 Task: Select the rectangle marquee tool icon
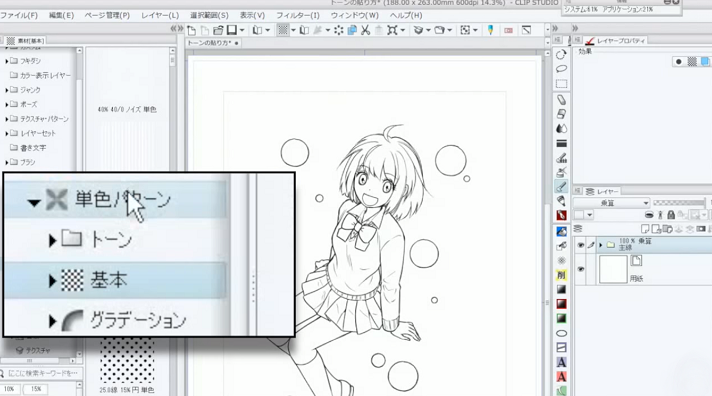(562, 84)
